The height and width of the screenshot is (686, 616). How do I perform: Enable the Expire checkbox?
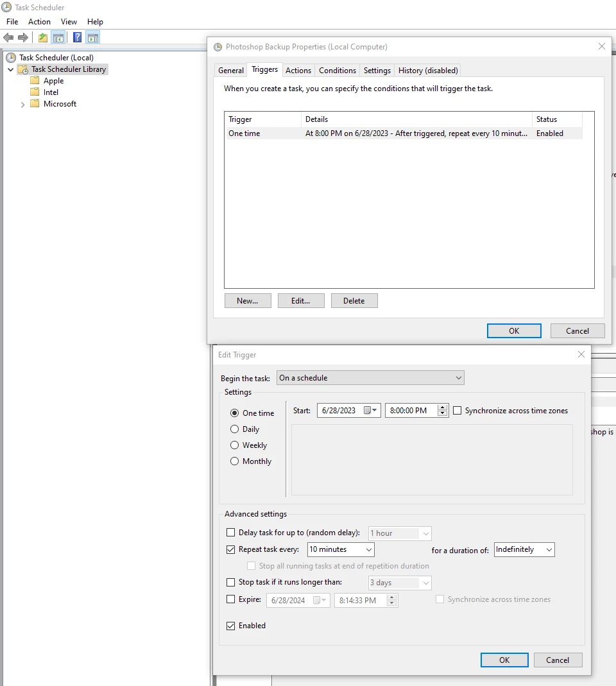[230, 599]
